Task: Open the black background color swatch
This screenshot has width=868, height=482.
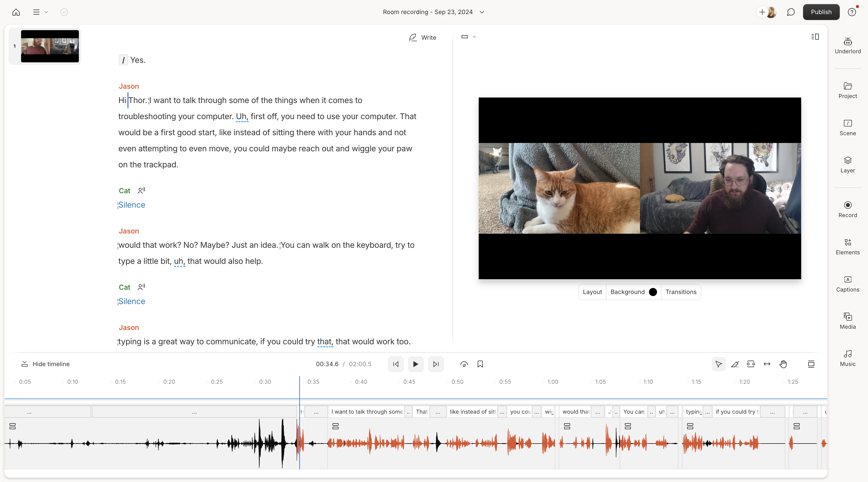Action: (653, 292)
